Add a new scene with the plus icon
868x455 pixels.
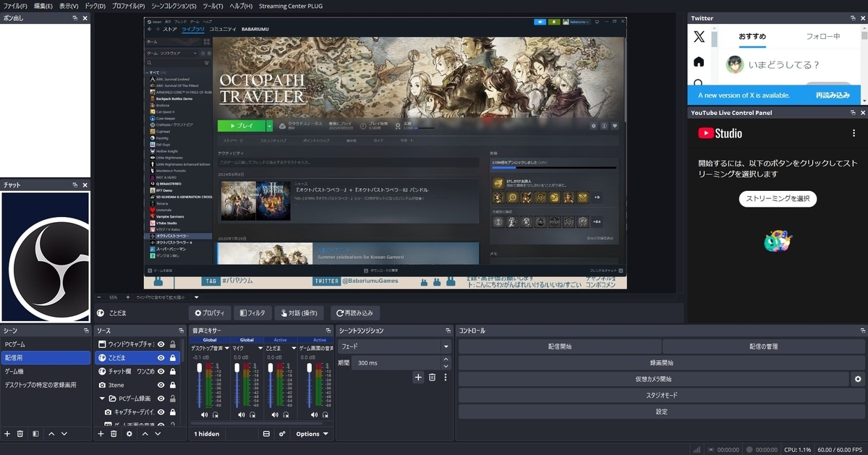pos(7,433)
